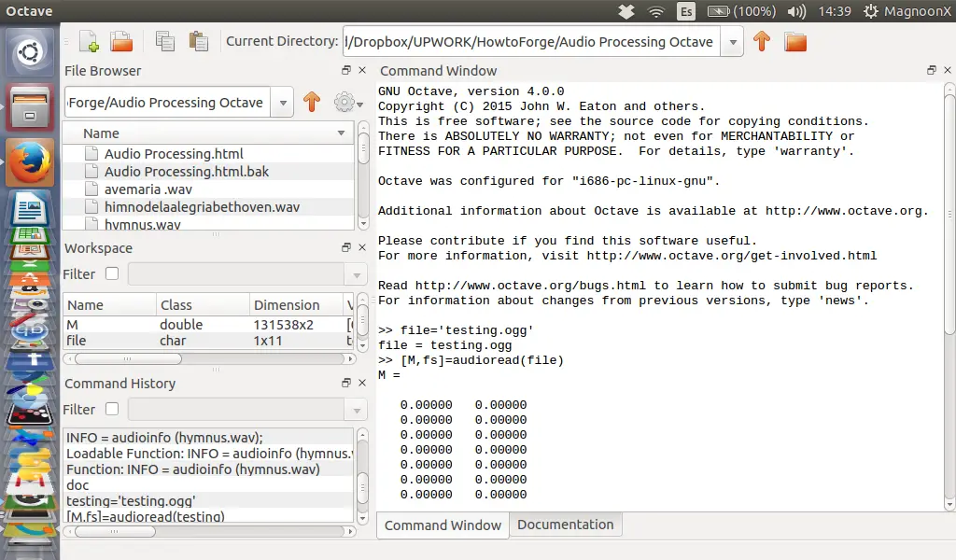The image size is (956, 560).
Task: Undock the Workspace panel
Action: 346,246
